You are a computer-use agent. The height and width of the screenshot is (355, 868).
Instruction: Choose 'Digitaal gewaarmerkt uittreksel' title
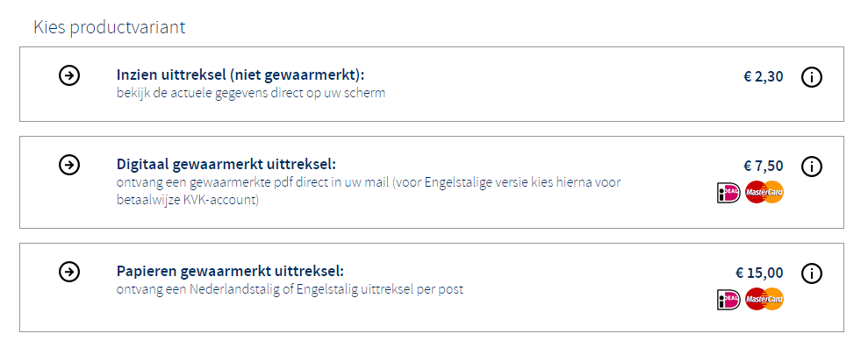tap(226, 164)
